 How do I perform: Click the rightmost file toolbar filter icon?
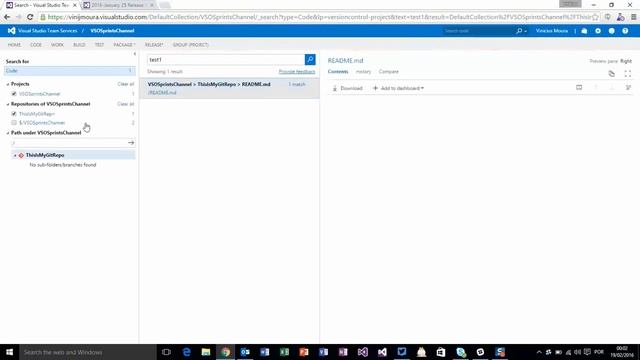pos(628,87)
